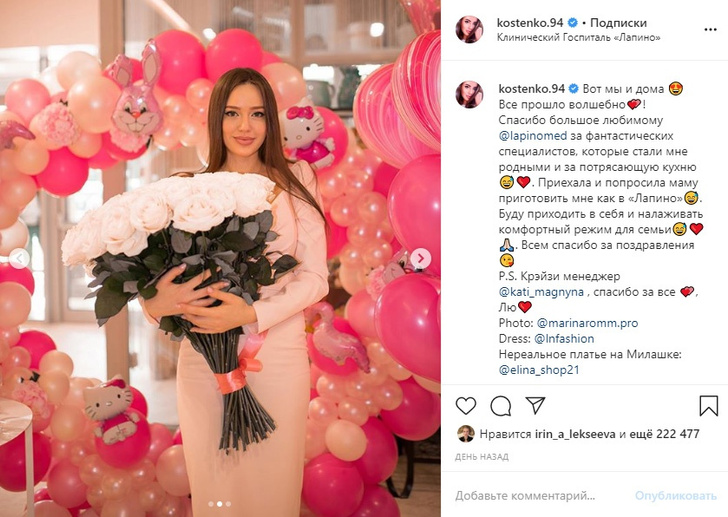728x517 pixels.
Task: Open the @elina_shop21 mention
Action: click(539, 370)
